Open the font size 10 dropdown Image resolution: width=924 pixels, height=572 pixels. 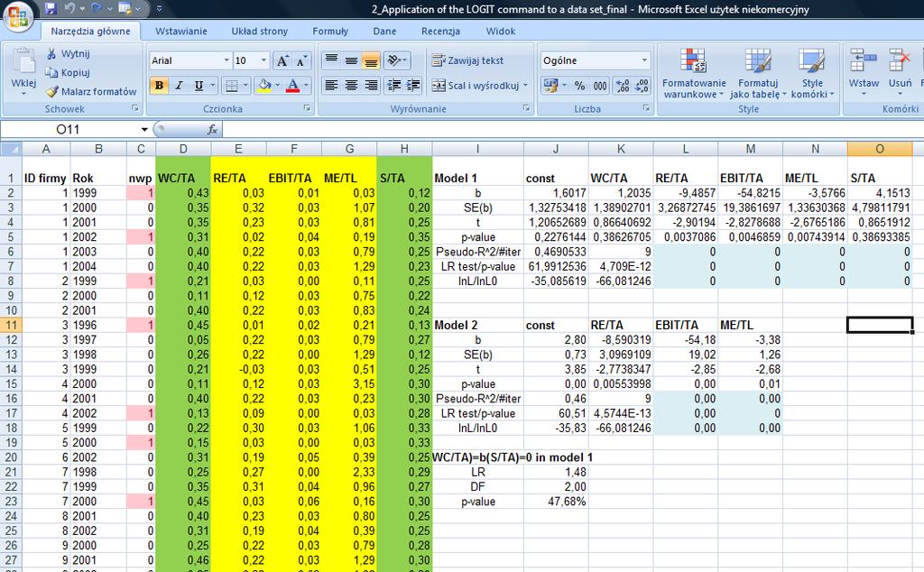[263, 60]
